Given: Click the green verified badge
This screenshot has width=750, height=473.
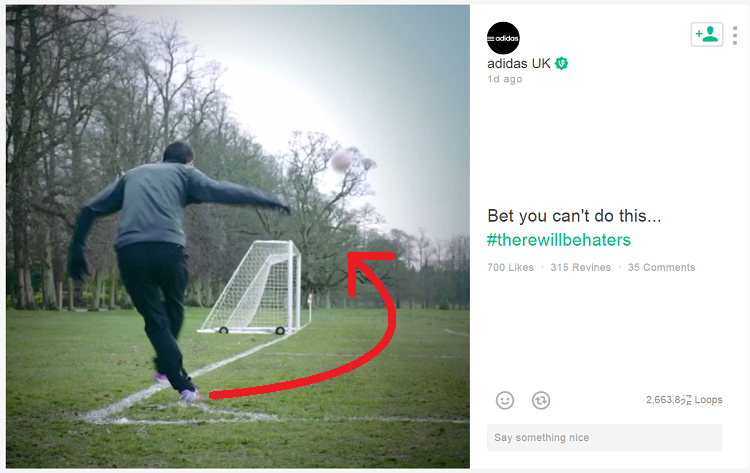Looking at the screenshot, I should coord(562,63).
